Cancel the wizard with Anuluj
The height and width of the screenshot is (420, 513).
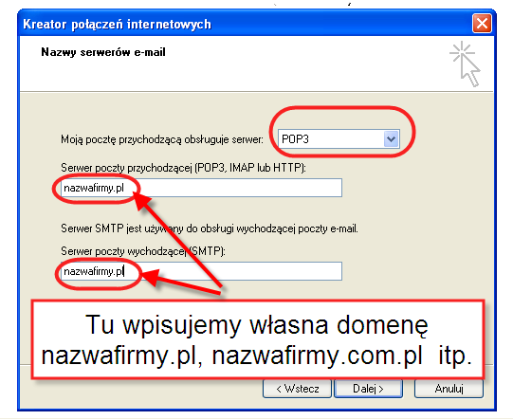(x=449, y=389)
